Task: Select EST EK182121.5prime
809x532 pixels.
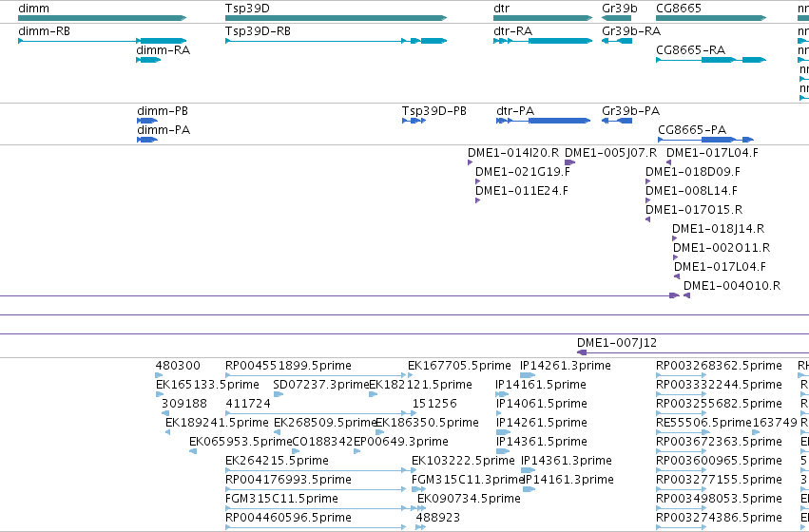Action: pos(420,385)
